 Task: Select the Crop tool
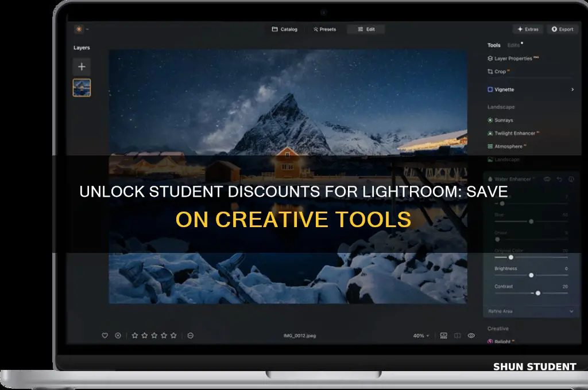[x=498, y=72]
